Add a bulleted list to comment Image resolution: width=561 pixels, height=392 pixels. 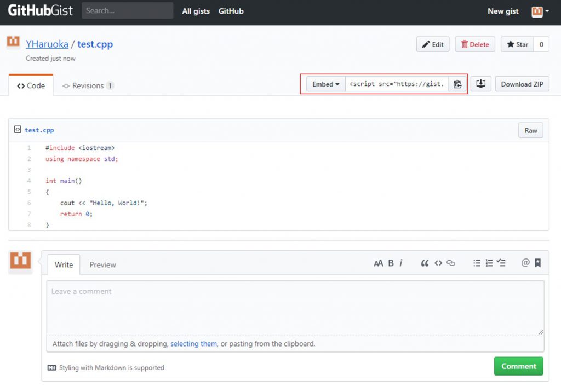[x=477, y=263]
